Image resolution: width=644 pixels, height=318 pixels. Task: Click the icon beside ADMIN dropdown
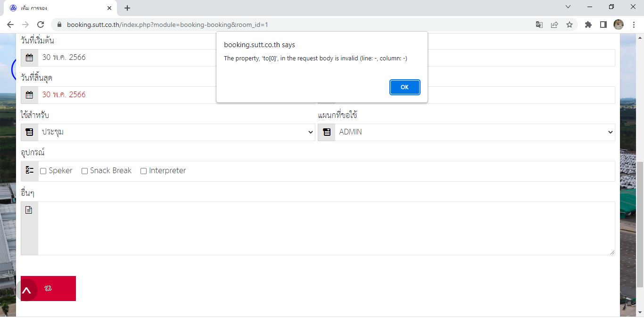[x=326, y=132]
